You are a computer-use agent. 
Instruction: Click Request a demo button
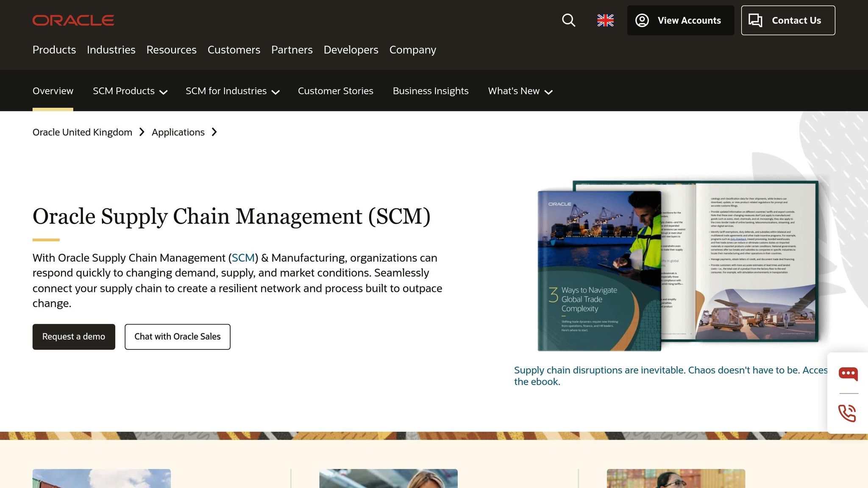[74, 337]
